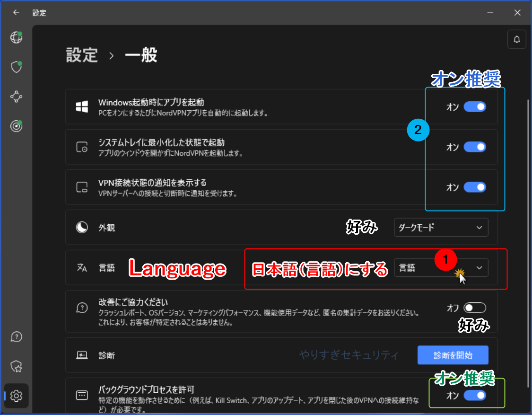Screen dimensions: 532x415
Task: Click the laptop diagnostics icon beside 診断
Action: point(82,355)
